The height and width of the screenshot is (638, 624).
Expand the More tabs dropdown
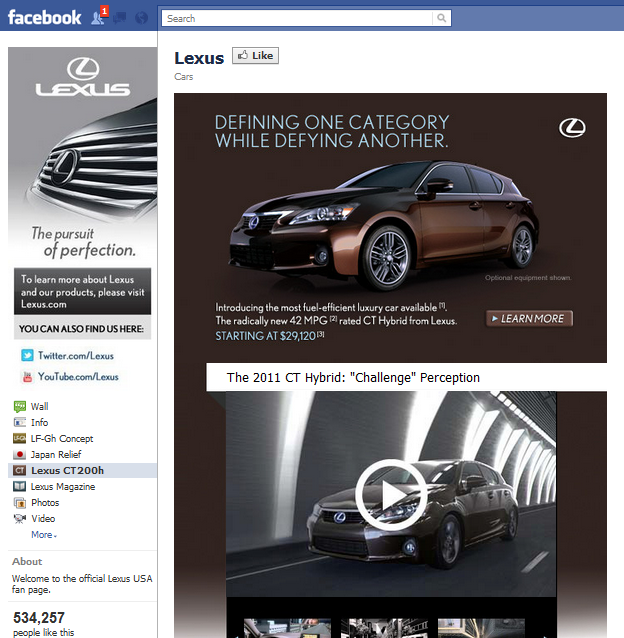click(44, 535)
